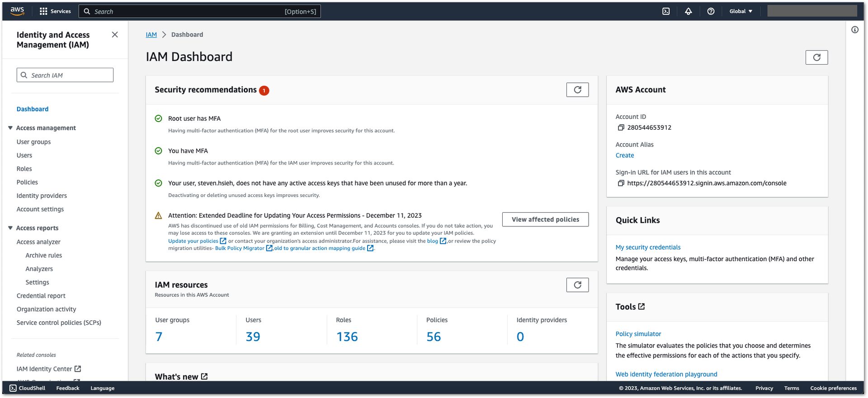This screenshot has height=398, width=868.
Task: Open old to granular action mapping guide
Action: [320, 248]
